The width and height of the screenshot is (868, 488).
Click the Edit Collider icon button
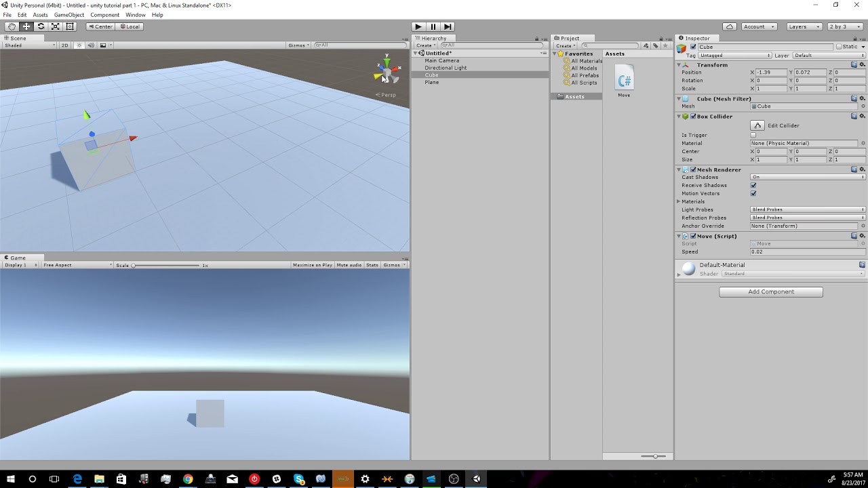coord(757,125)
